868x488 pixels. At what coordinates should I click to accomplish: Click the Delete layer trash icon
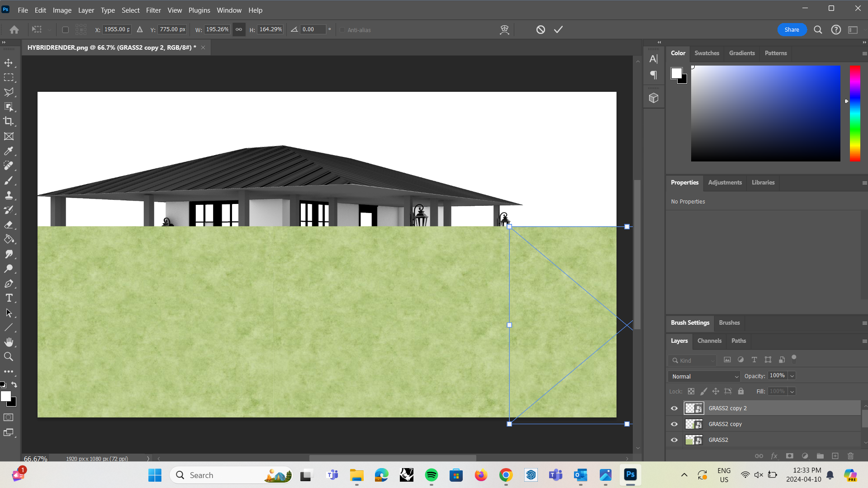[850, 456]
